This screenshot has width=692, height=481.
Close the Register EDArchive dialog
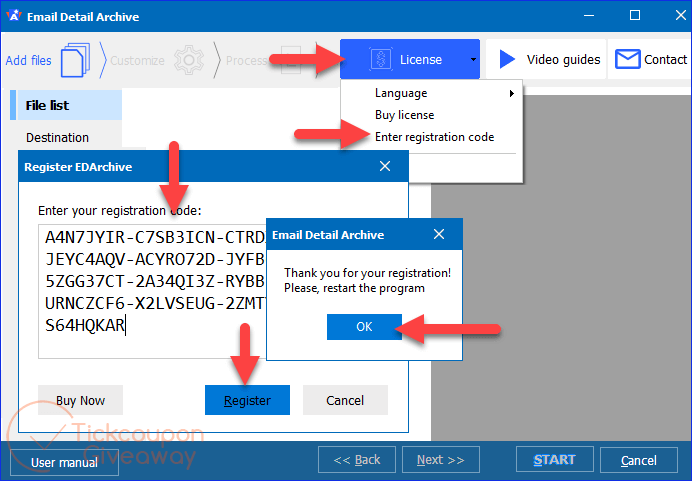(385, 166)
